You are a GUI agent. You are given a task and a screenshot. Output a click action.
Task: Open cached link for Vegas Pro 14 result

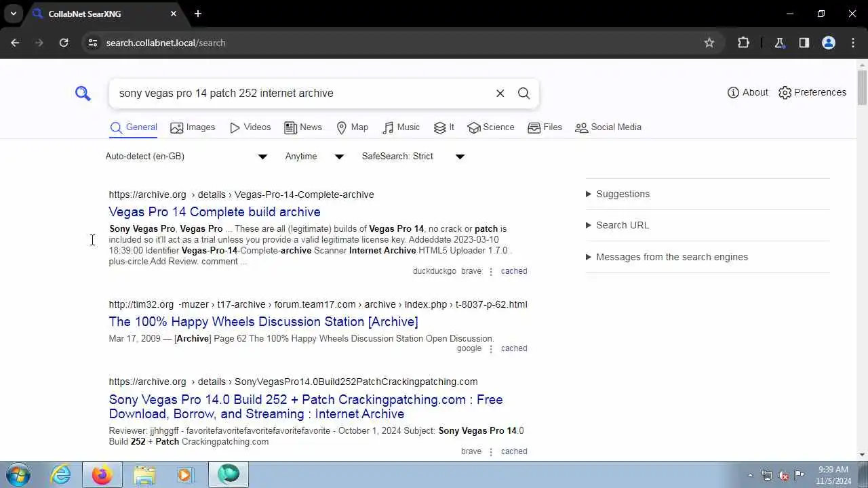tap(514, 271)
